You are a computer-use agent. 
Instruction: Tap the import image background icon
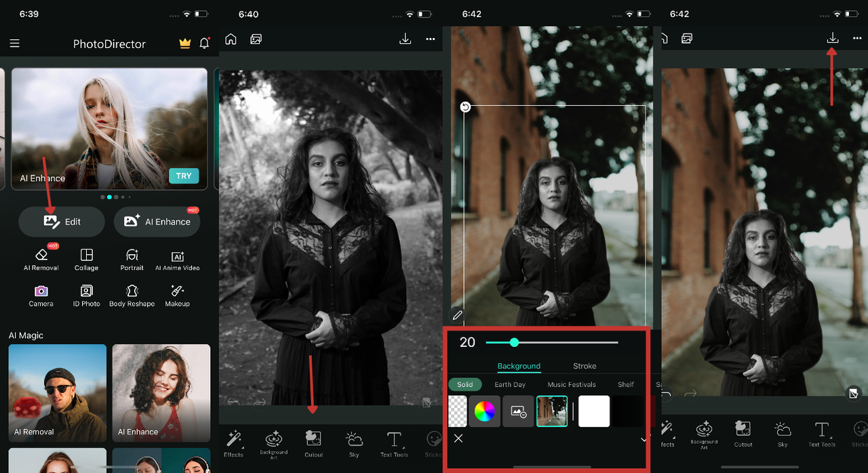click(x=518, y=411)
